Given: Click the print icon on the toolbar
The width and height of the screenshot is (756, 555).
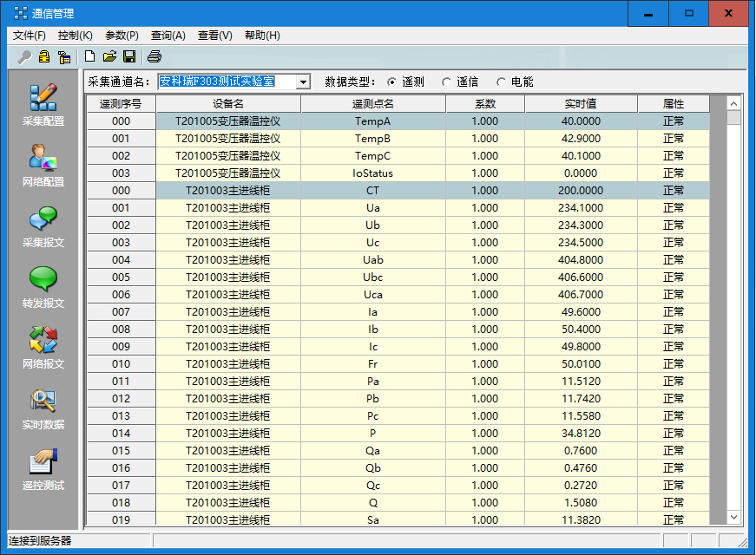Looking at the screenshot, I should click(x=154, y=55).
